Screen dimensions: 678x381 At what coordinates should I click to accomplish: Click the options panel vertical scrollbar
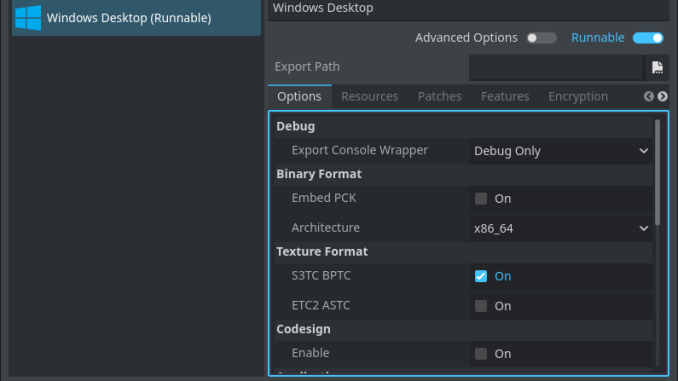657,172
